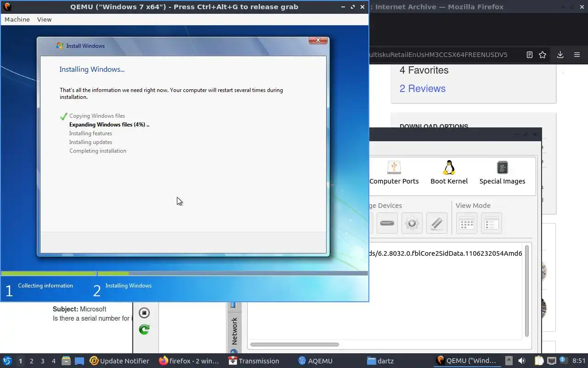Click the AQEMU horizontal scrollbar
The image size is (588, 368).
[294, 345]
